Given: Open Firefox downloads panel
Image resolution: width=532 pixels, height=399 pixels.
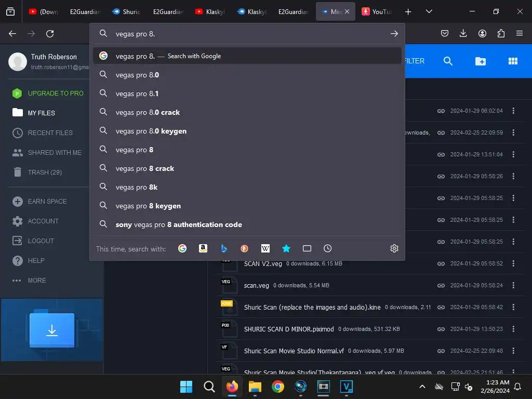Looking at the screenshot, I should point(463,33).
